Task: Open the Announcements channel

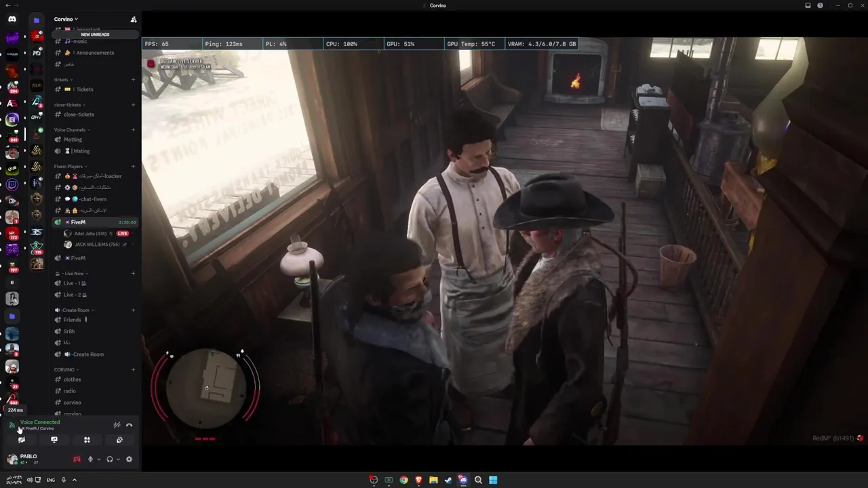Action: [95, 53]
